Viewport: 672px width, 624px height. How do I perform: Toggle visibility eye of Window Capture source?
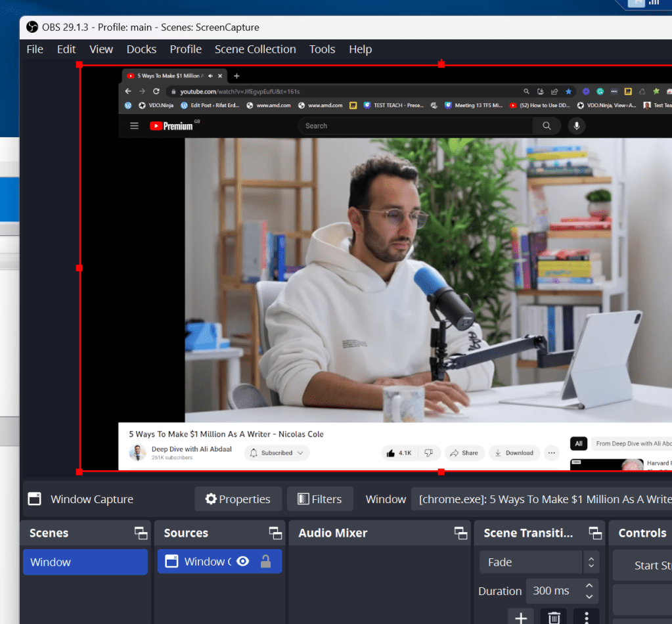242,562
